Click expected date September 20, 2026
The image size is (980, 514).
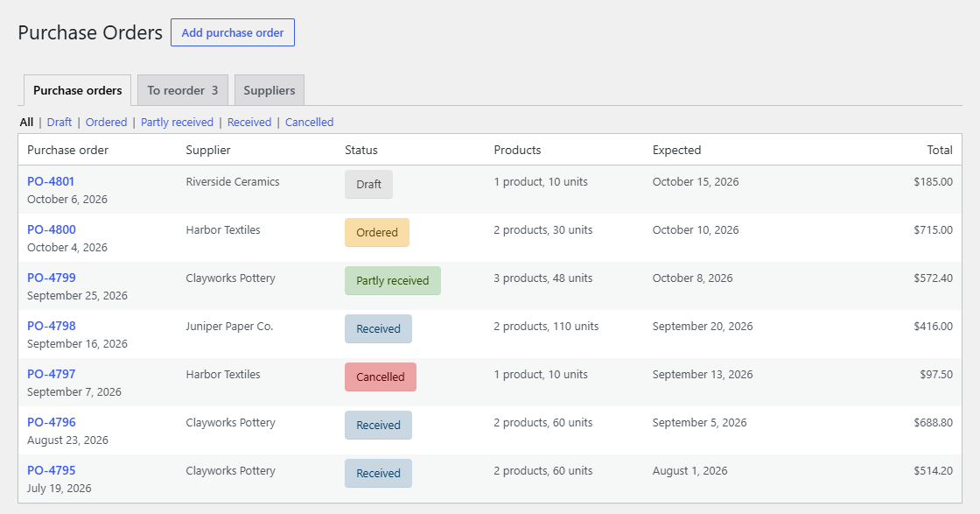703,327
